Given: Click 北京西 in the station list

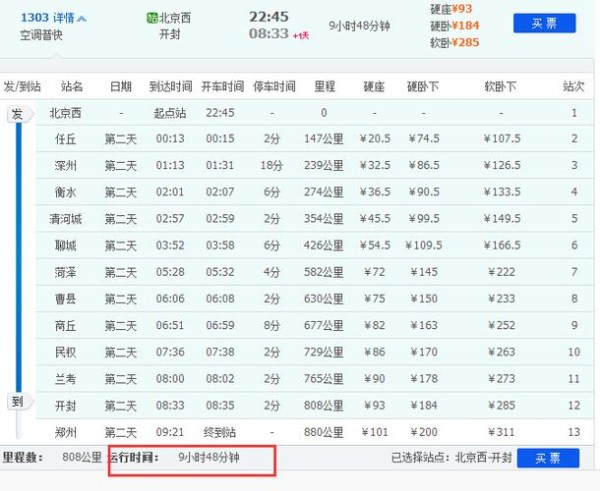Looking at the screenshot, I should point(65,113).
